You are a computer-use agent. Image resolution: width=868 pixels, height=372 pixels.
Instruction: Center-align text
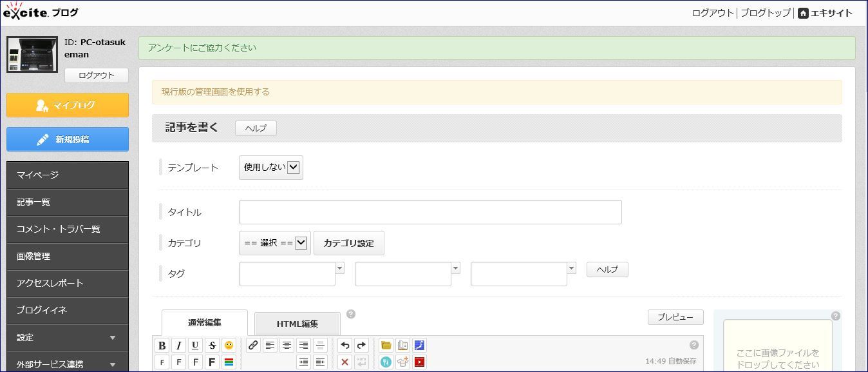[287, 346]
